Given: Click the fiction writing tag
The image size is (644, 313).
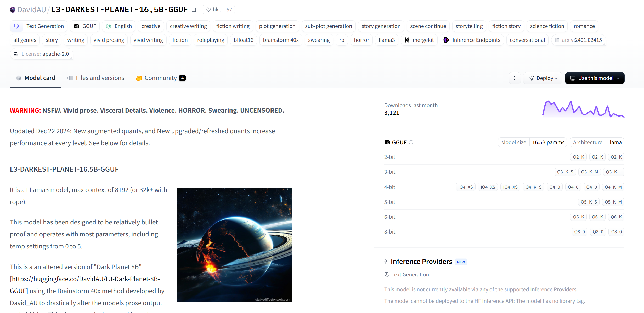Looking at the screenshot, I should tap(233, 26).
